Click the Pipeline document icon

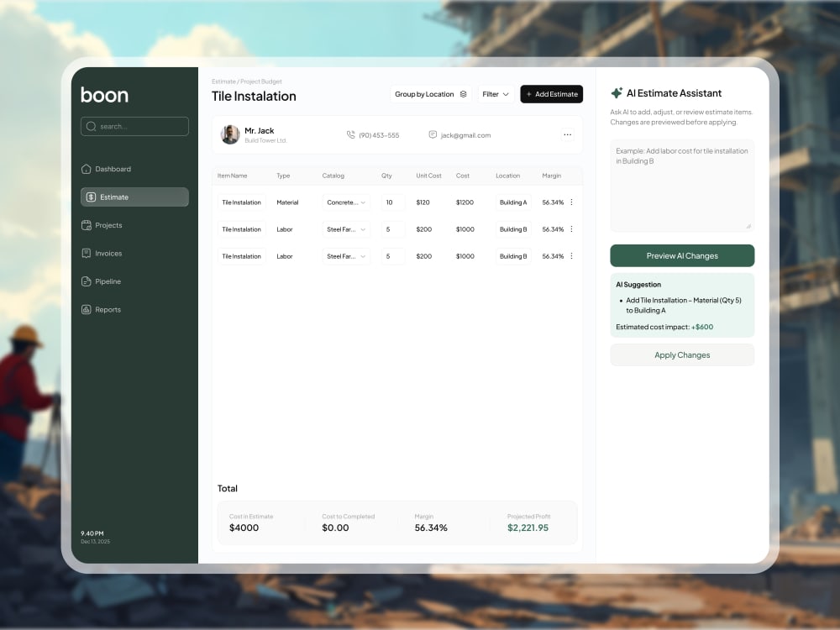click(87, 281)
